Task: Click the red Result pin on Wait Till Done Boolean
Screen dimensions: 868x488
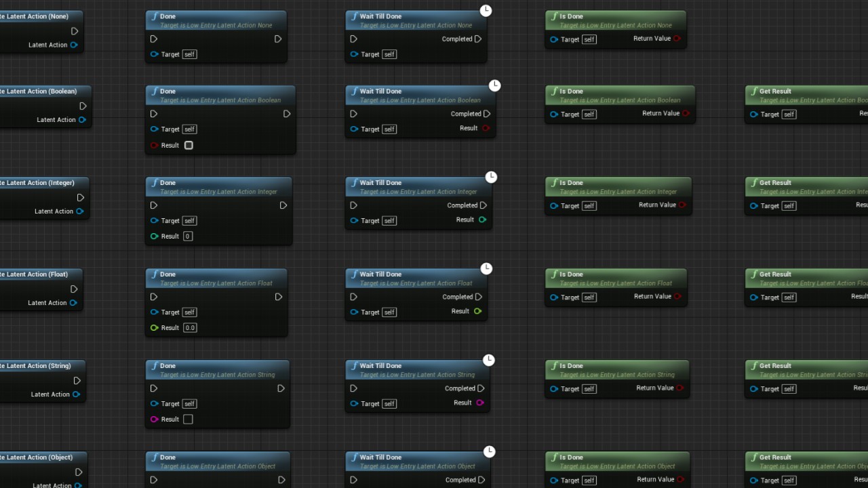Action: point(486,128)
